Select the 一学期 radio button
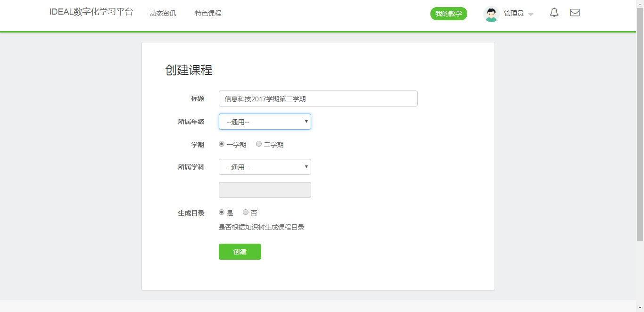 coord(222,144)
